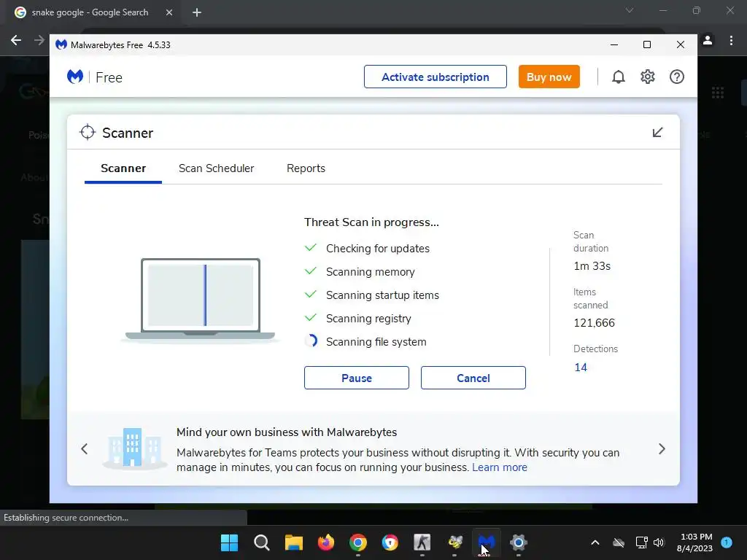The height and width of the screenshot is (560, 747).
Task: Switch to Scan Scheduler tab
Action: (216, 168)
